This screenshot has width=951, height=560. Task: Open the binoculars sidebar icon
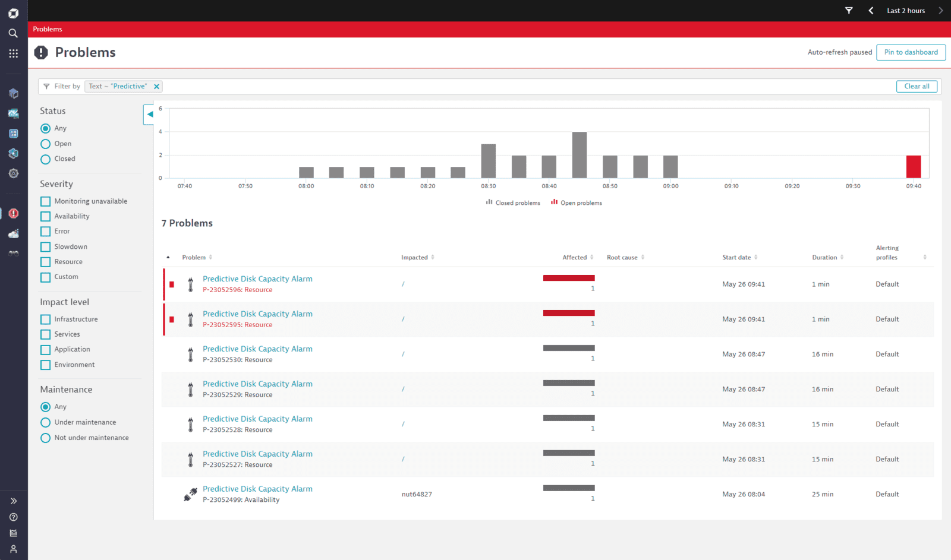(x=13, y=252)
